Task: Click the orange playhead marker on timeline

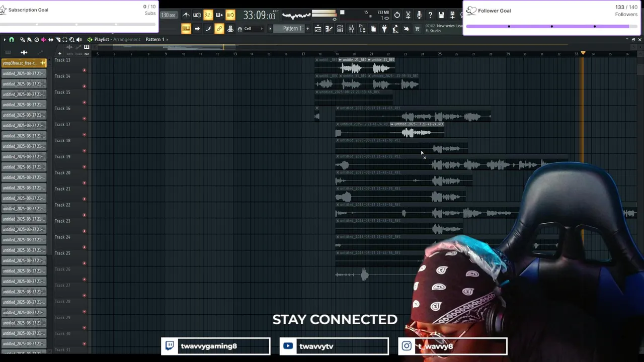Action: click(583, 53)
